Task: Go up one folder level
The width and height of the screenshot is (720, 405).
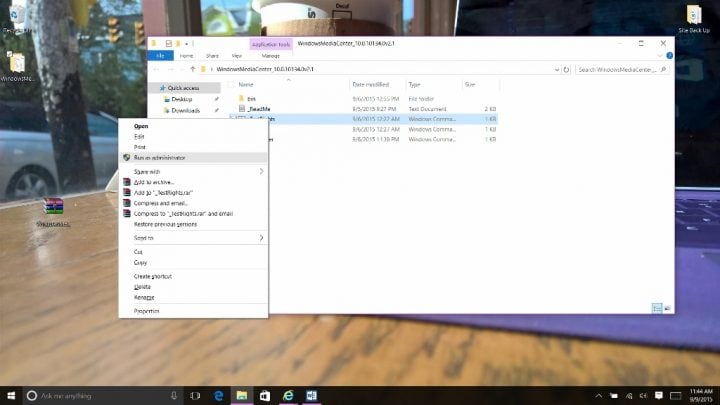Action: click(x=192, y=69)
